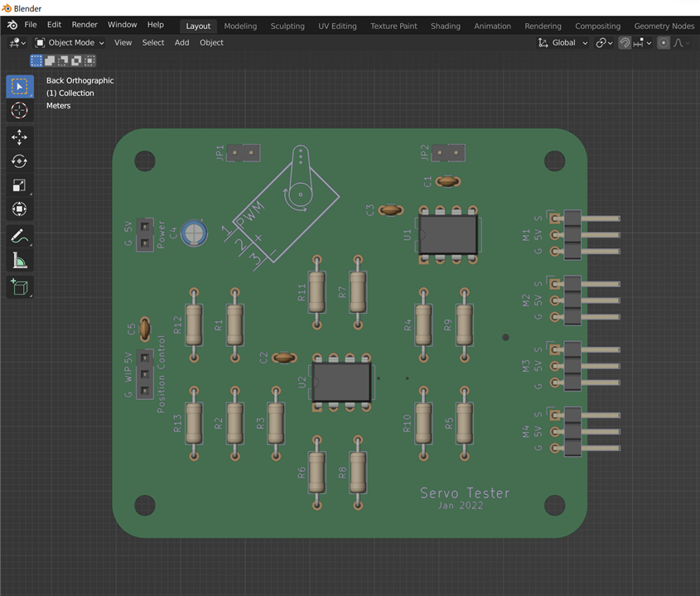Open the Edit menu

[x=54, y=25]
